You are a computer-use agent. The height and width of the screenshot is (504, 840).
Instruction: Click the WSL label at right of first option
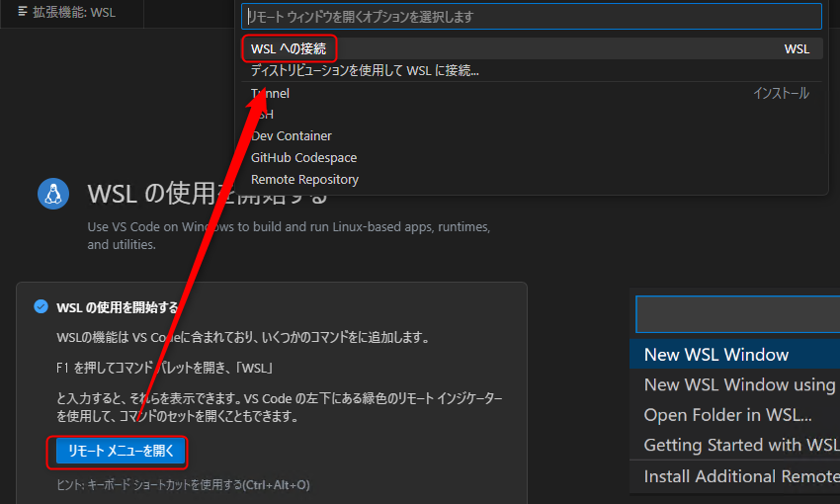[797, 49]
